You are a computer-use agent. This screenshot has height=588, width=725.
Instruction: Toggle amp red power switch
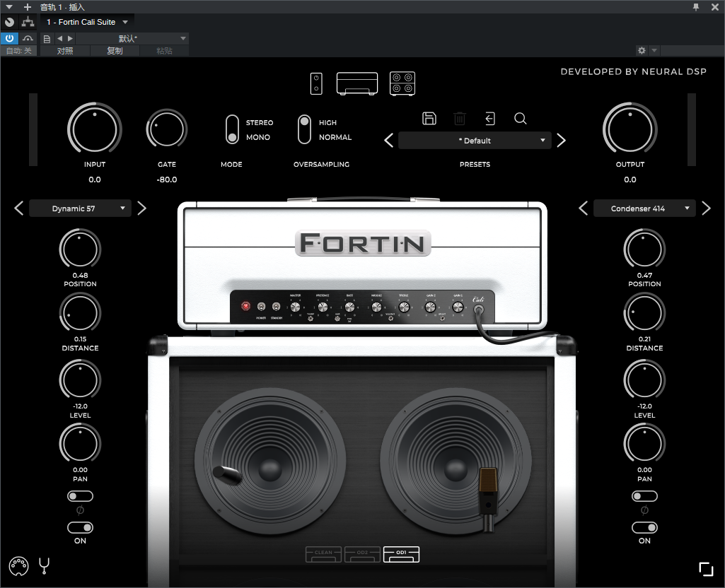246,306
